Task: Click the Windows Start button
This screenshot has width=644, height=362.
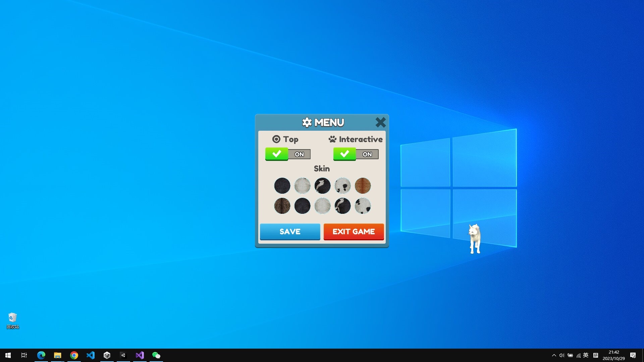Action: (7, 355)
